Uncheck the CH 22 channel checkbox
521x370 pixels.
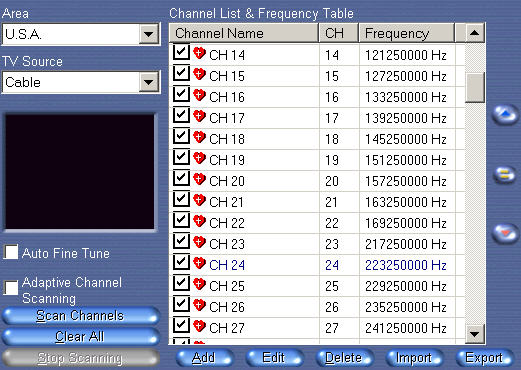pos(181,220)
